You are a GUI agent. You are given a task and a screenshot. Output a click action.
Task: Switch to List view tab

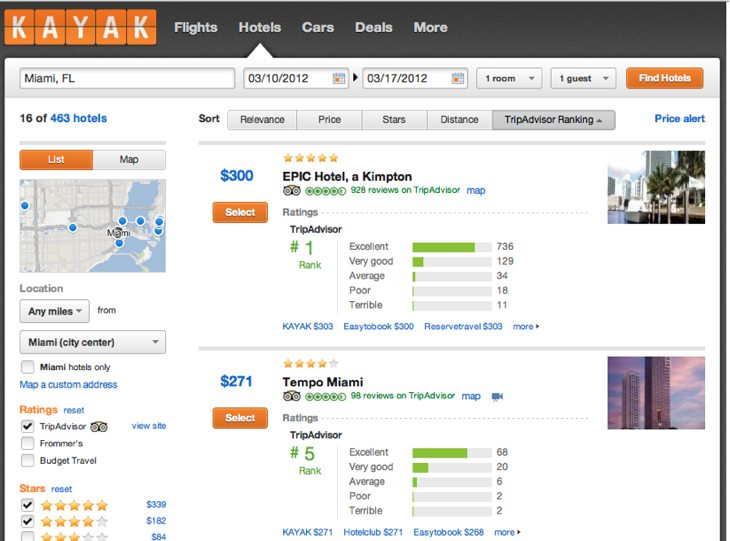56,160
